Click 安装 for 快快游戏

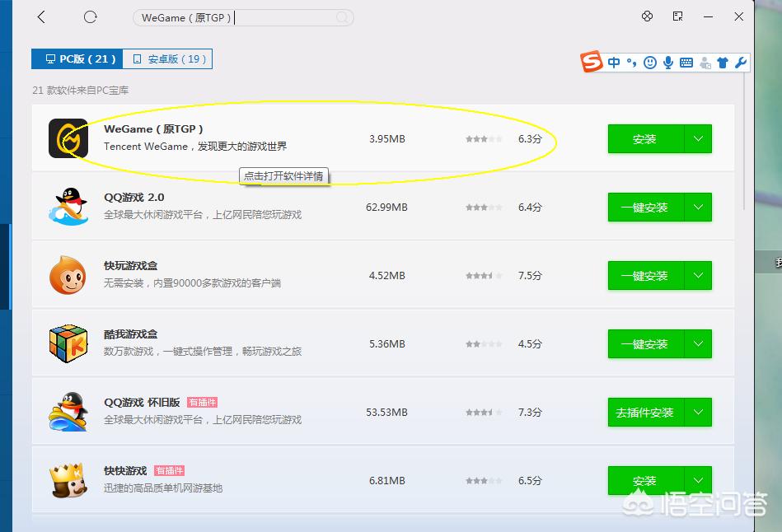click(646, 480)
